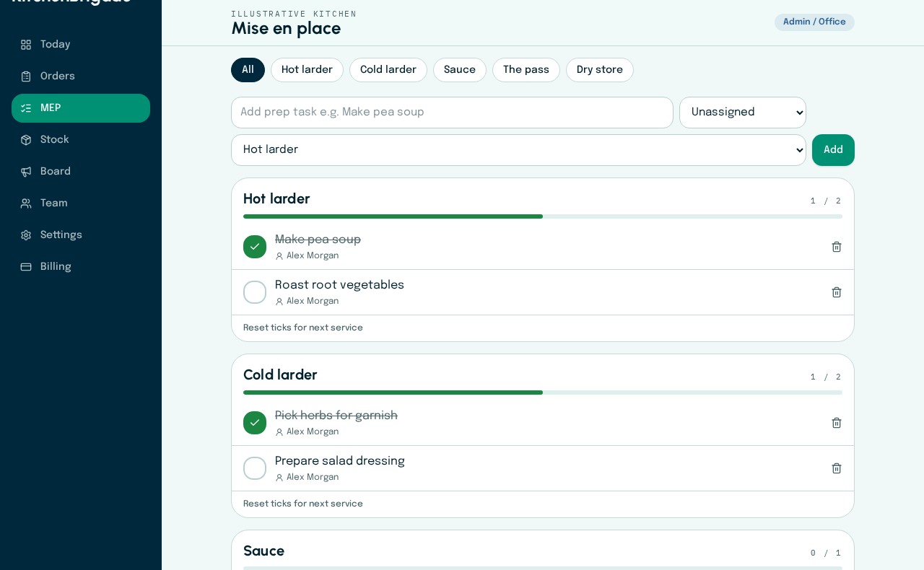Click the Orders clipboard icon
Image resolution: width=924 pixels, height=570 pixels.
click(26, 76)
